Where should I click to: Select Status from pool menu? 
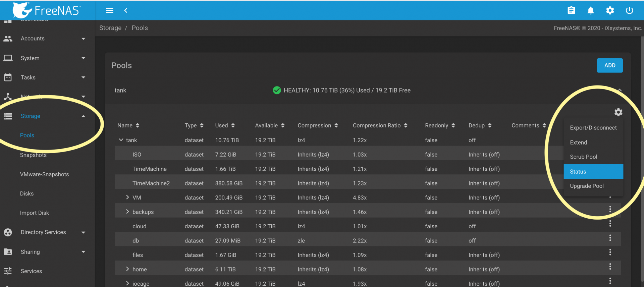[x=593, y=172]
